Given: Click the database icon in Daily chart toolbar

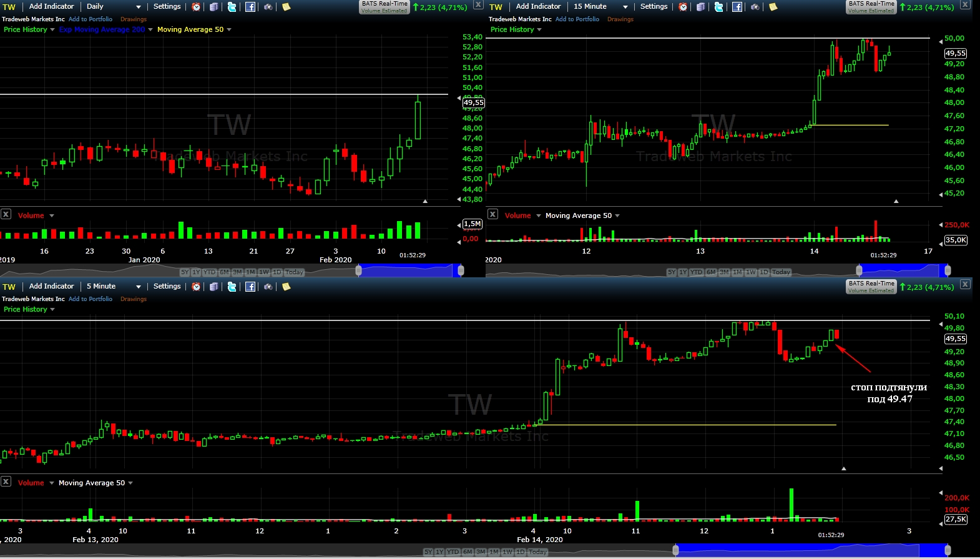Looking at the screenshot, I should (x=213, y=7).
